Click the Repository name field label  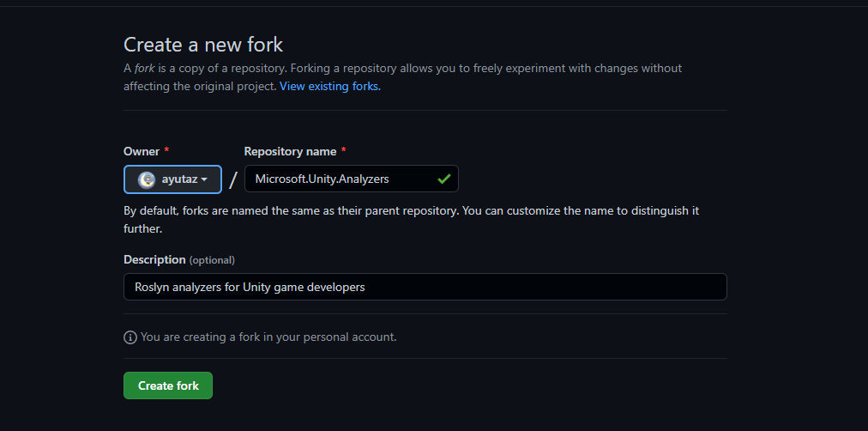tap(290, 151)
